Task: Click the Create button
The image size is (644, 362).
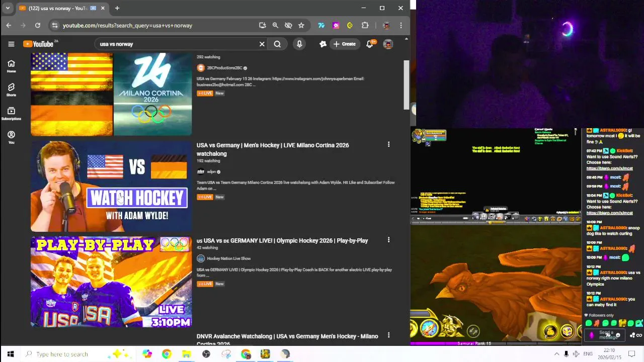Action: (344, 44)
